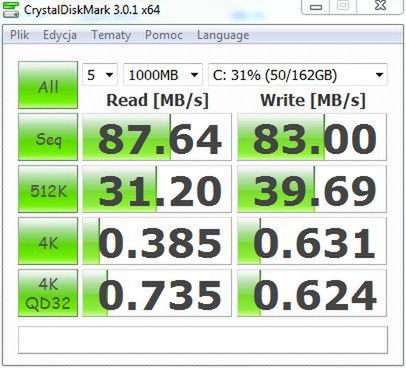Expand the drive dropdown showing C: 31%
This screenshot has width=406, height=368.
(x=298, y=75)
